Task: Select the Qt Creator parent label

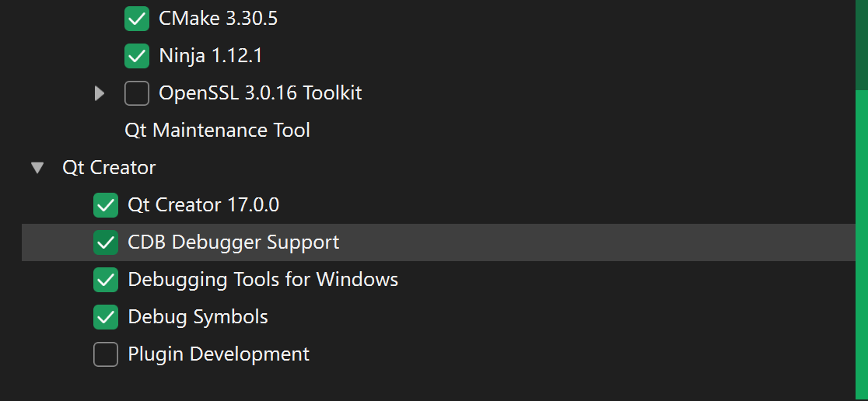Action: pyautogui.click(x=109, y=168)
